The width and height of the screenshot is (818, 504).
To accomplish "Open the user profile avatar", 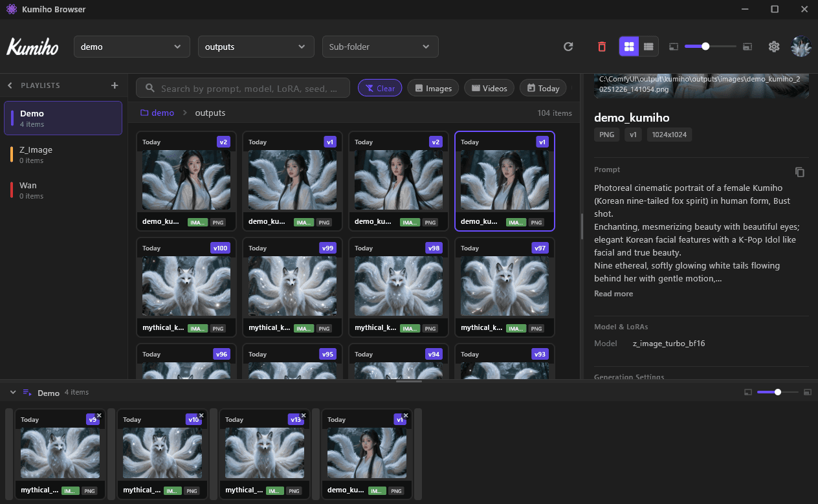I will 801,47.
